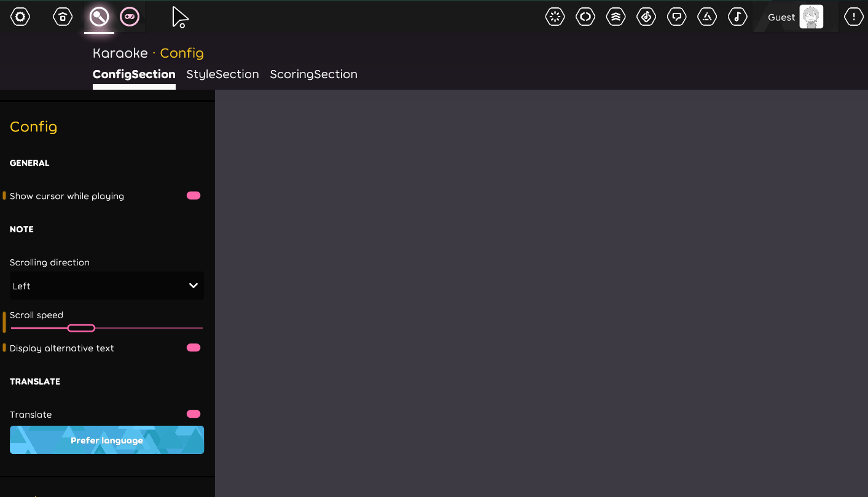This screenshot has height=497, width=868.
Task: Toggle Show cursor while playing
Action: (x=193, y=195)
